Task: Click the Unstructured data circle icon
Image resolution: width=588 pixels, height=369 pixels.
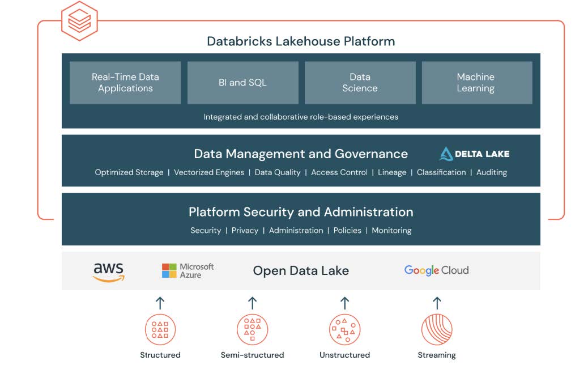Action: 344,329
